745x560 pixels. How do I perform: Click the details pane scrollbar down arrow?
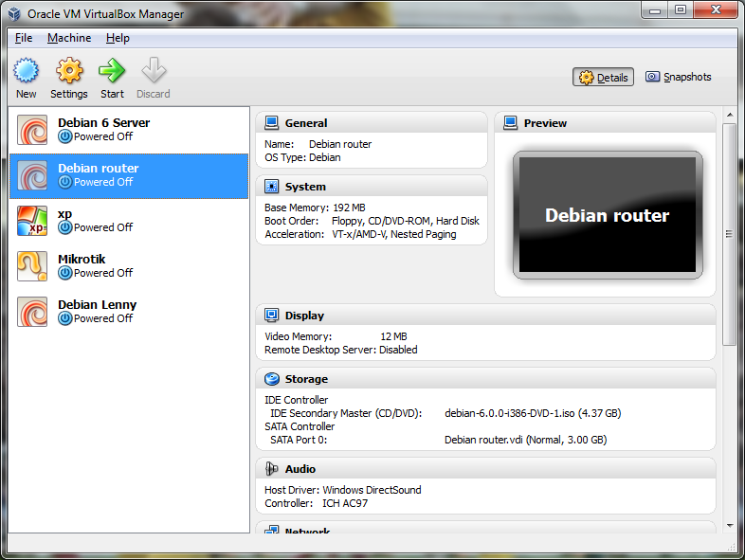click(729, 525)
